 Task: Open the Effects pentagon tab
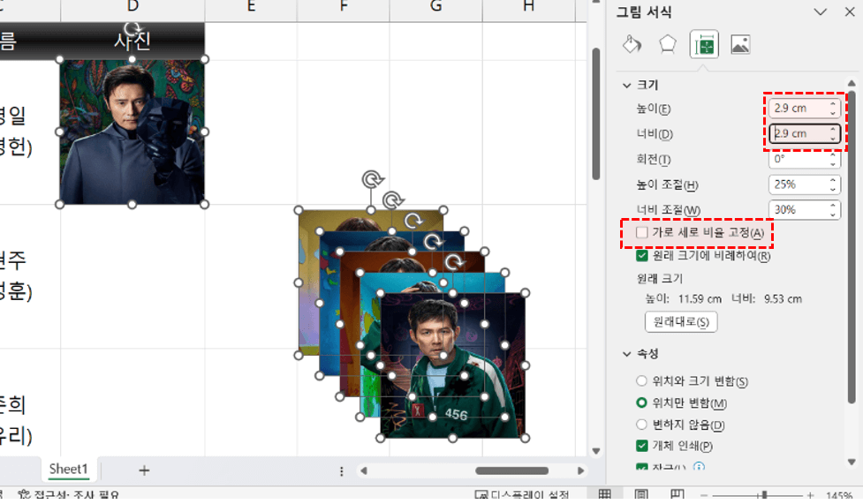click(x=668, y=45)
